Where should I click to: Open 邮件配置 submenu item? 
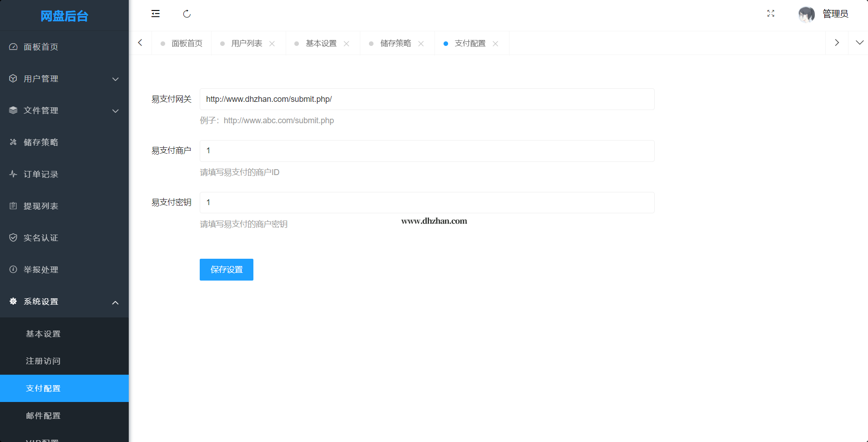pos(43,416)
